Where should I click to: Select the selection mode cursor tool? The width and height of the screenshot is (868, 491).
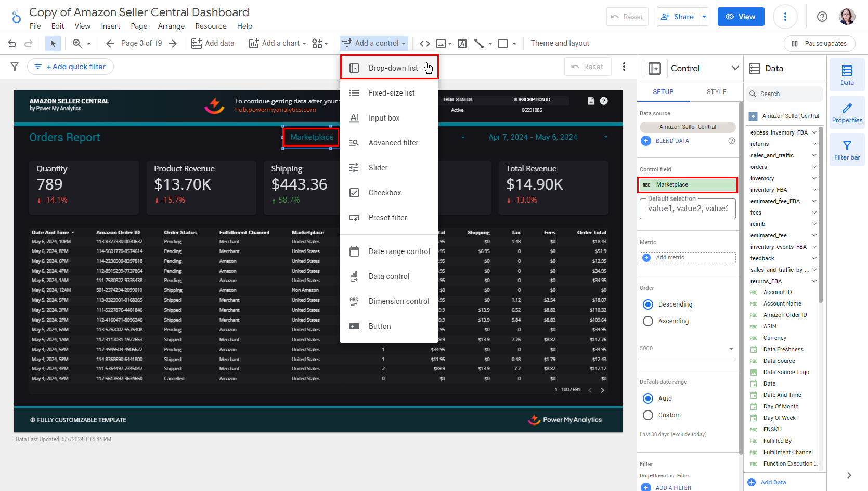pos(53,44)
